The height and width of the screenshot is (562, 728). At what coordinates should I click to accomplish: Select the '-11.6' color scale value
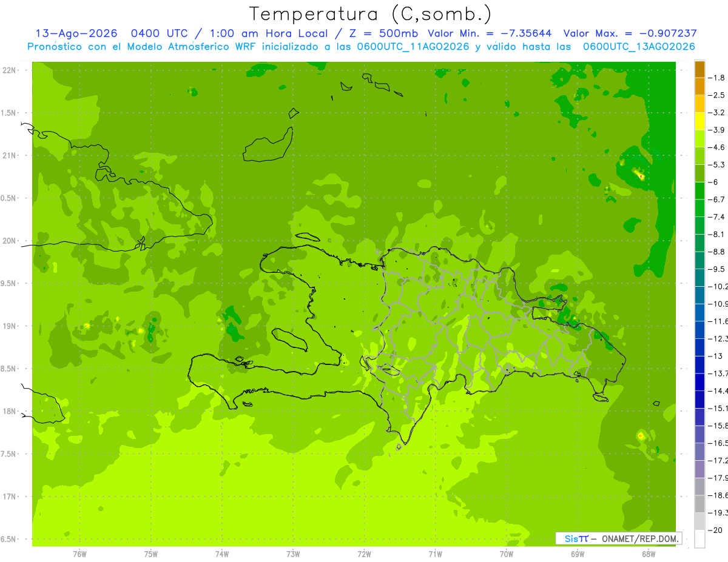[x=718, y=321]
